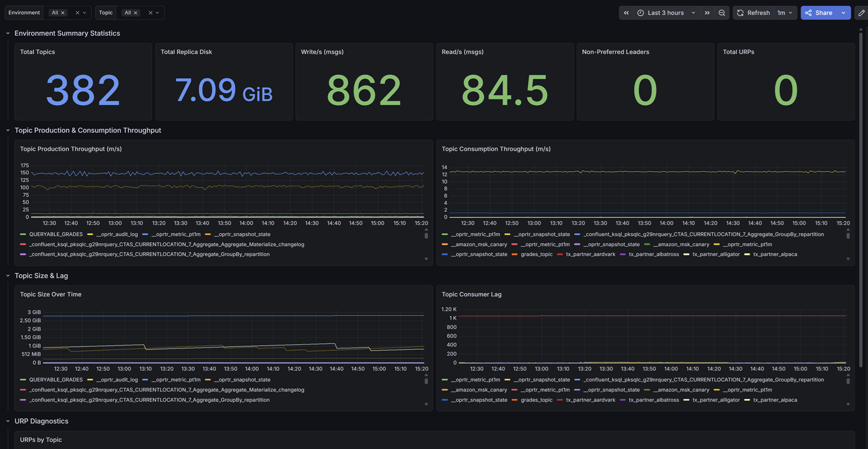Viewport: 868px width, 449px height.
Task: Collapse the Topic Size & Lag row
Action: click(x=8, y=276)
